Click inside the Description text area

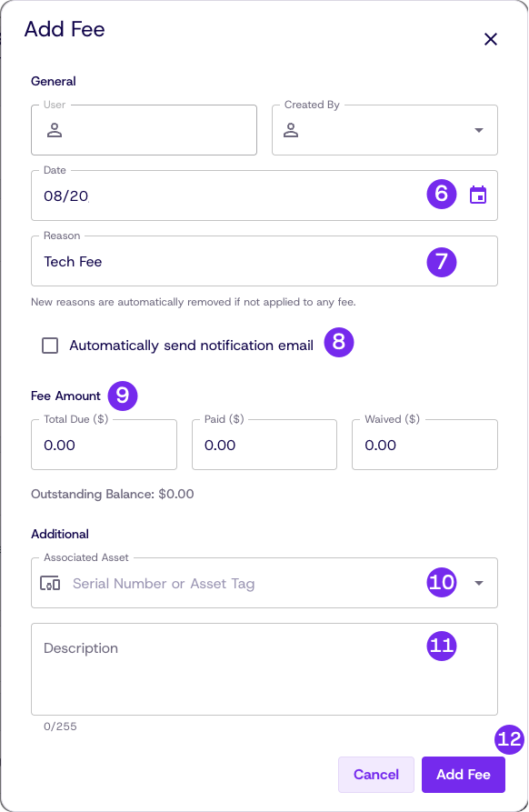point(264,669)
